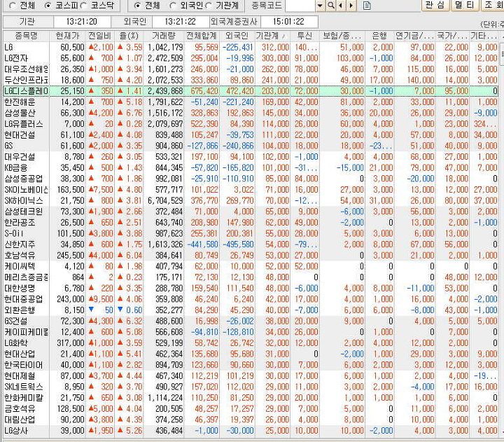Select the LG화학 stock name

click(15, 343)
